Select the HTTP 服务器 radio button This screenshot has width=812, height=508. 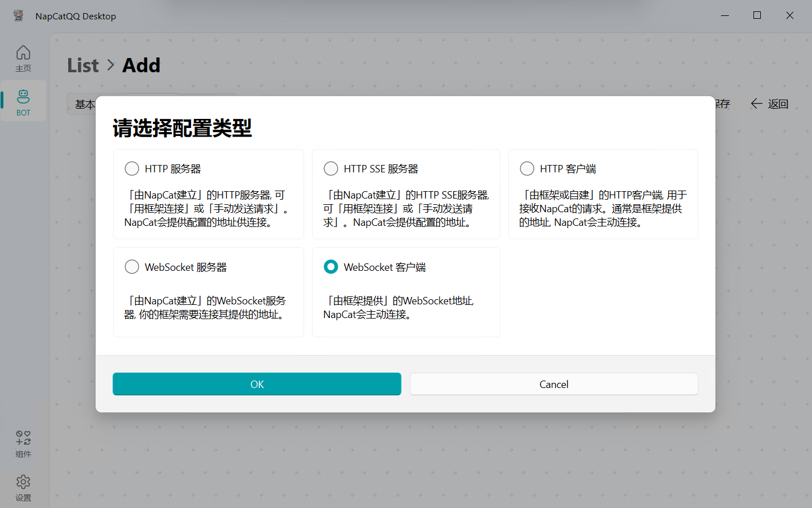[x=132, y=169]
